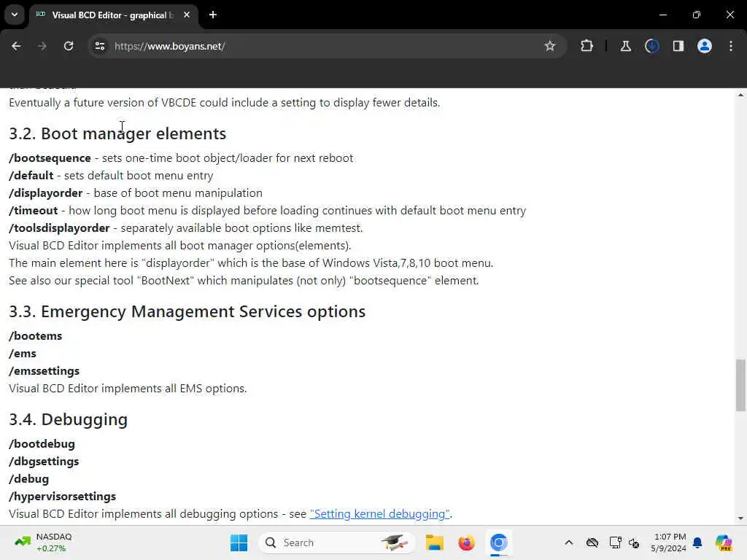This screenshot has width=747, height=560.
Task: Click the 3.4. Debugging heading
Action: click(x=68, y=419)
